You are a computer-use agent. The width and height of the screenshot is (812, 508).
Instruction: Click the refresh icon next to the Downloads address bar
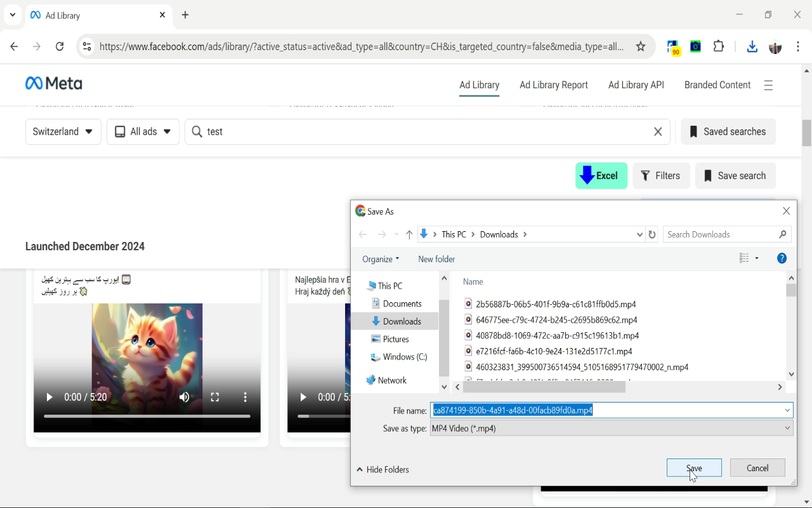coord(652,234)
